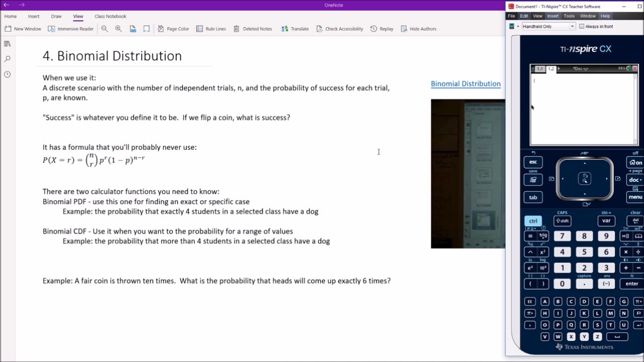This screenshot has width=644, height=362.
Task: Click the negative (−) key
Action: click(606, 284)
